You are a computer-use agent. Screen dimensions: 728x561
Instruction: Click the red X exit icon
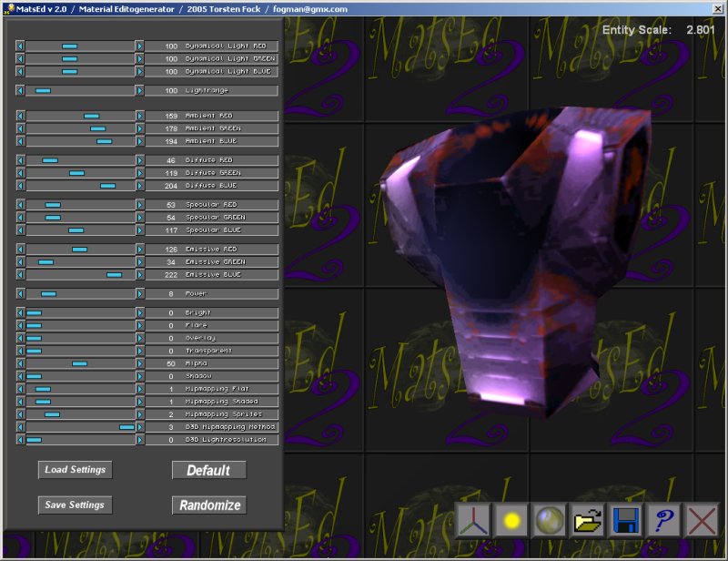[x=702, y=520]
